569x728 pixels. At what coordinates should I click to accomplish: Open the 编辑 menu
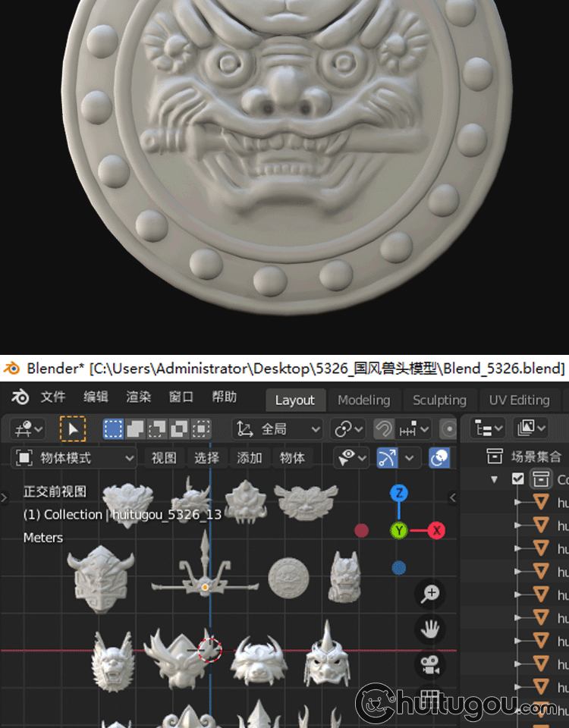(x=96, y=397)
